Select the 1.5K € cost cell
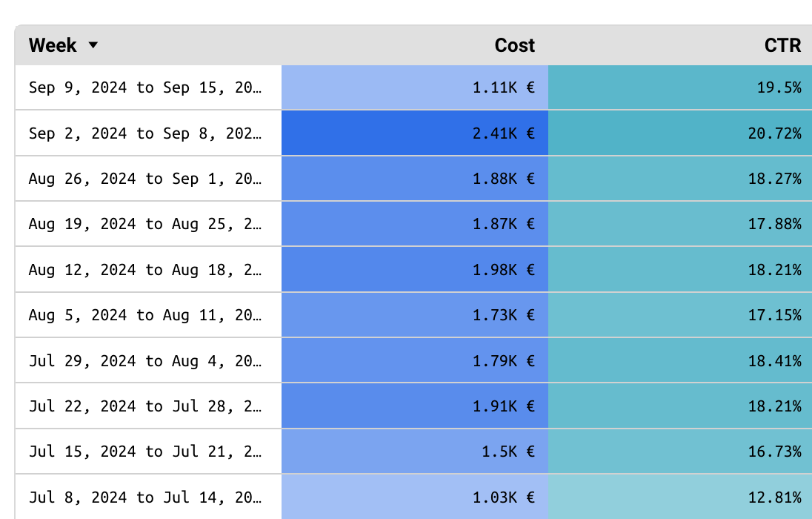 point(507,452)
